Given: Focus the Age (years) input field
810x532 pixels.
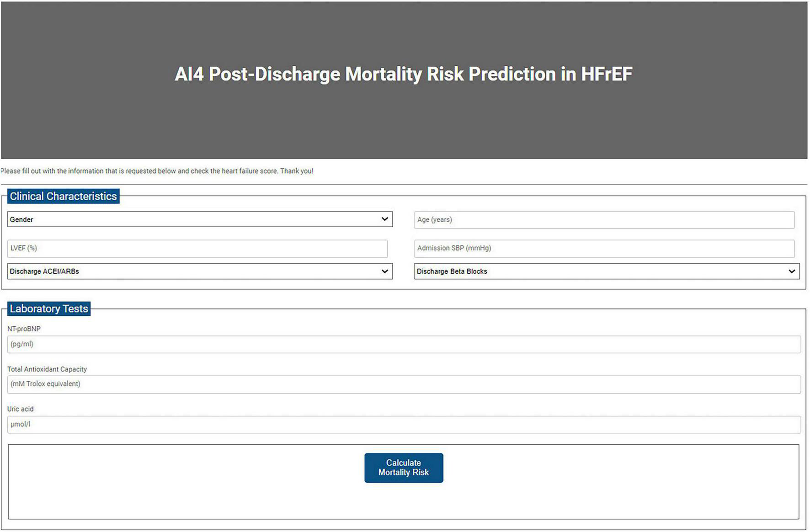Looking at the screenshot, I should [x=604, y=220].
